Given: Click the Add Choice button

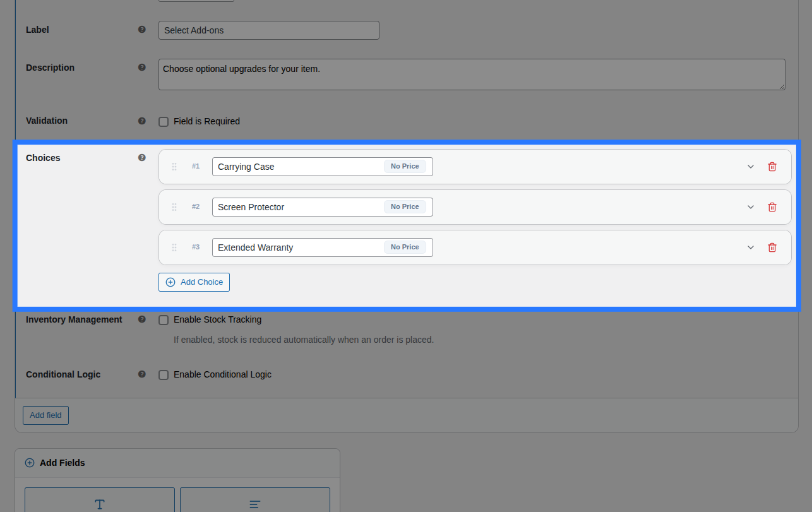Looking at the screenshot, I should [194, 282].
